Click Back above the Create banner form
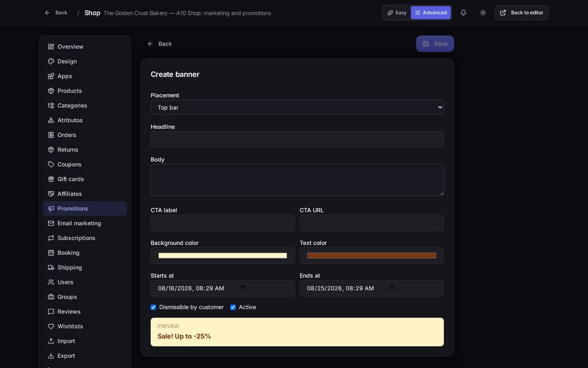Image resolution: width=588 pixels, height=368 pixels. (x=160, y=44)
